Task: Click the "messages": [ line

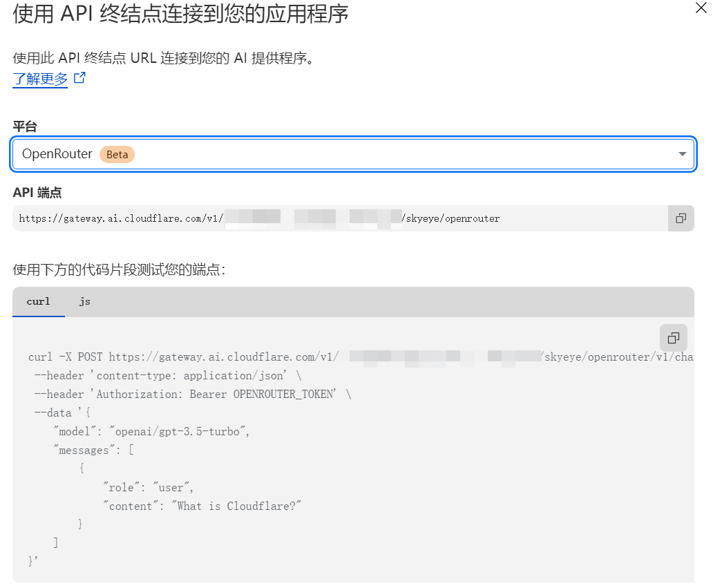Action: coord(93,451)
